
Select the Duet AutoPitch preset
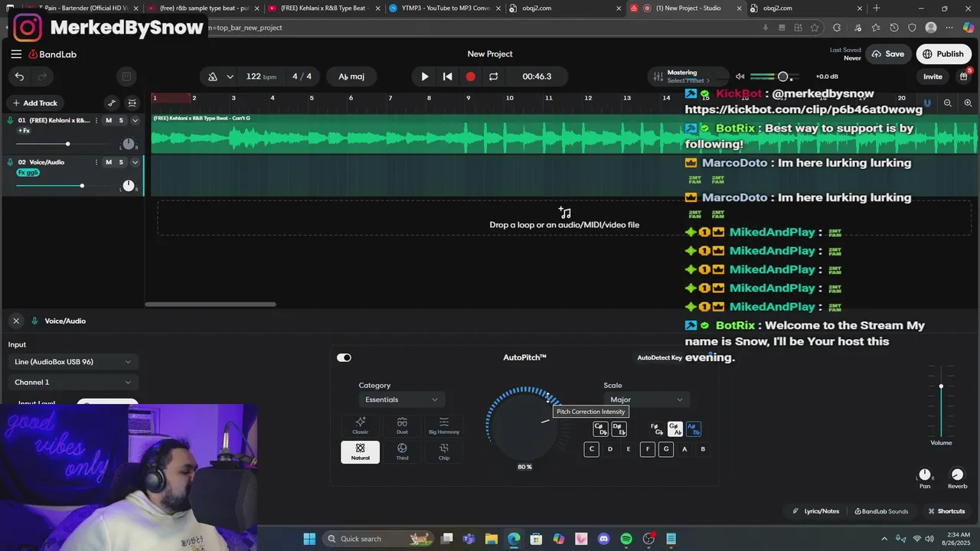(402, 426)
